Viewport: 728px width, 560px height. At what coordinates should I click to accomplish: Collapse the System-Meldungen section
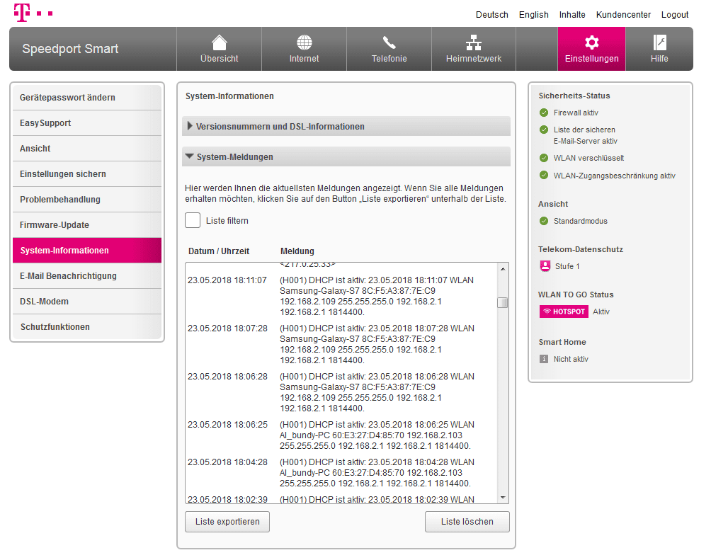[346, 157]
